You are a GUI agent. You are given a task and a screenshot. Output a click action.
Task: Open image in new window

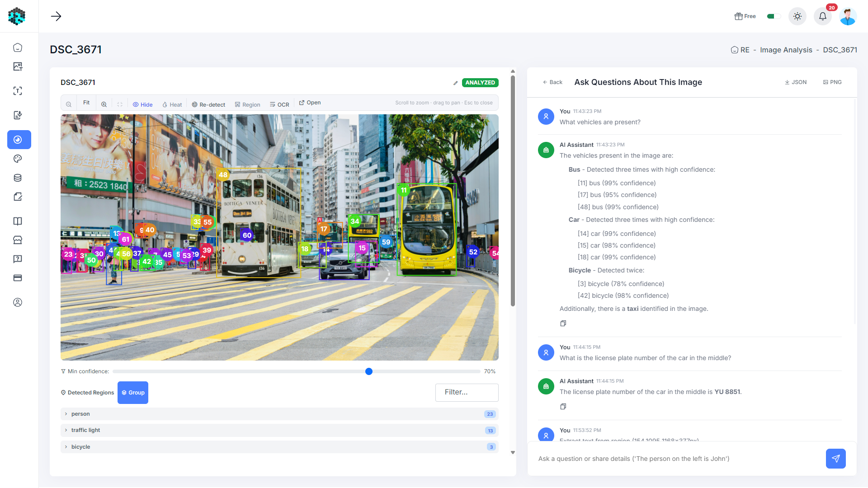310,103
